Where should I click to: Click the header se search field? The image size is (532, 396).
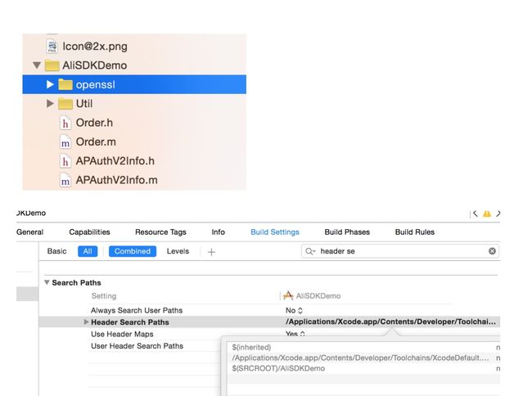(x=400, y=251)
